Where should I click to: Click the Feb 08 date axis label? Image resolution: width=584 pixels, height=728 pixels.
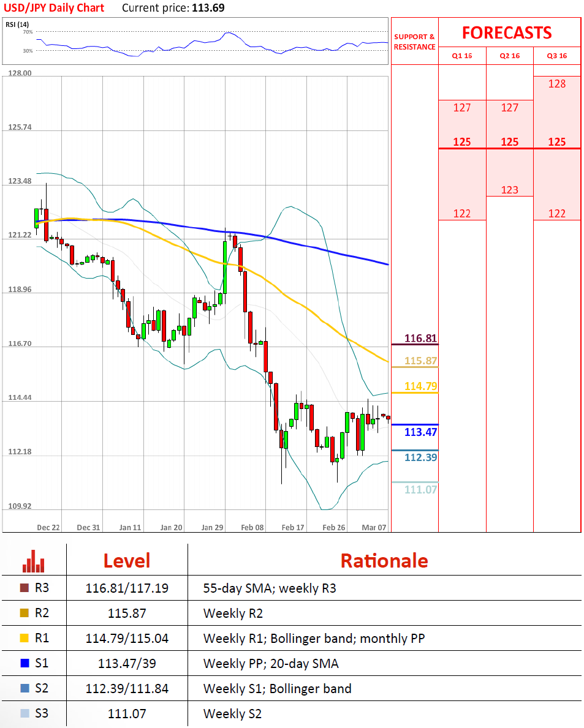252,527
